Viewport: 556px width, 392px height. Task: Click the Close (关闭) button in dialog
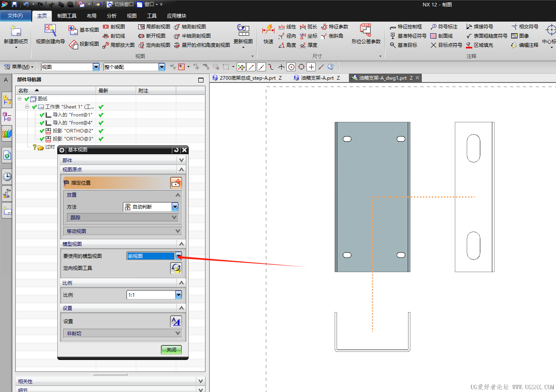tap(171, 350)
